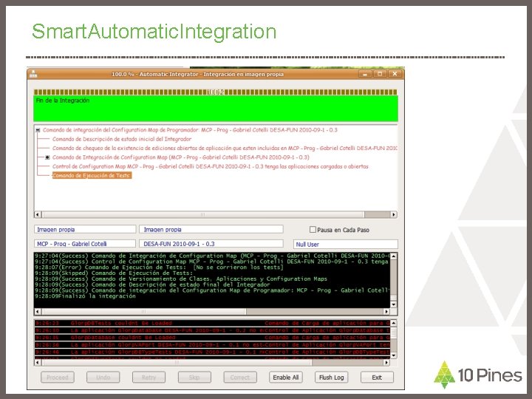
Task: Click the 9:26:35 GlorpDatabase couldnt be Loaded row
Action: pyautogui.click(x=212, y=338)
